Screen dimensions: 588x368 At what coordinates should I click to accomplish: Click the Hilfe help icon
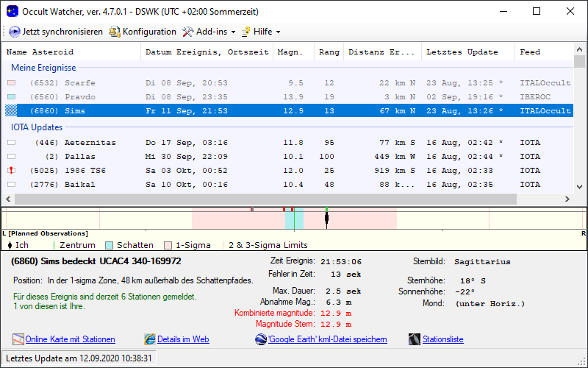[245, 32]
